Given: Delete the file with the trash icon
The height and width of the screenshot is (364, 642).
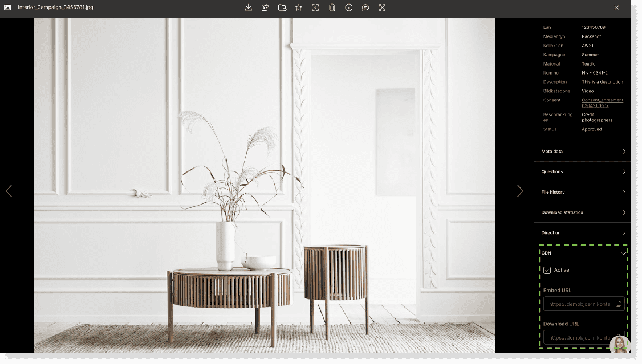Looking at the screenshot, I should tap(332, 7).
